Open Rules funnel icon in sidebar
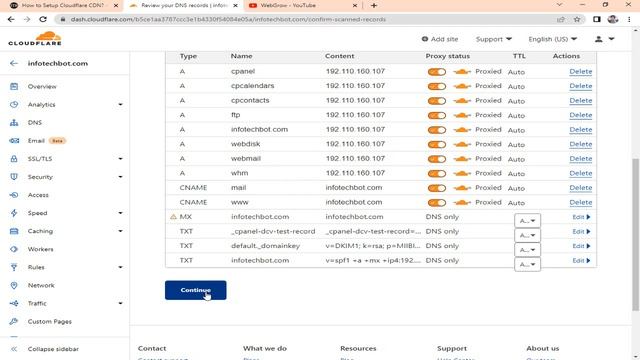Viewport: 640px width, 360px height. pyautogui.click(x=14, y=267)
